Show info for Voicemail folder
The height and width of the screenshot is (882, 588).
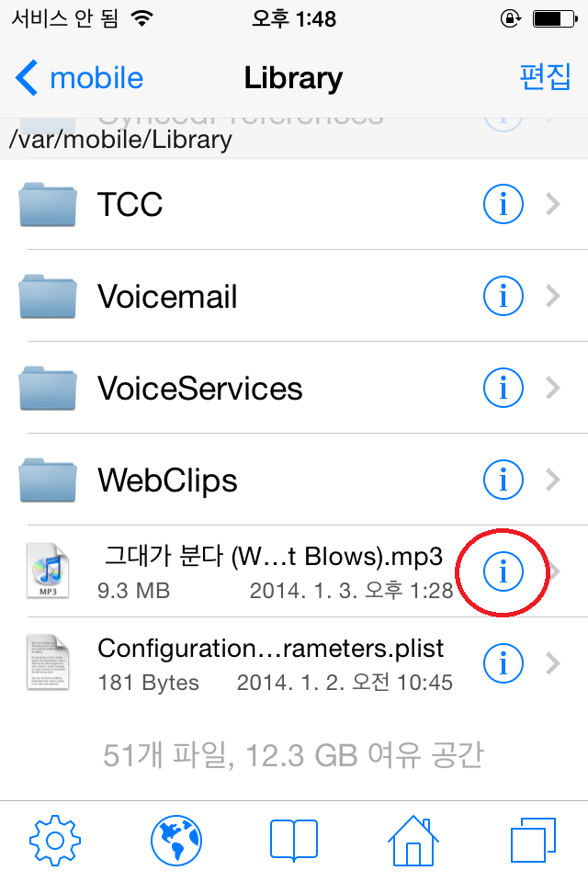pos(503,295)
